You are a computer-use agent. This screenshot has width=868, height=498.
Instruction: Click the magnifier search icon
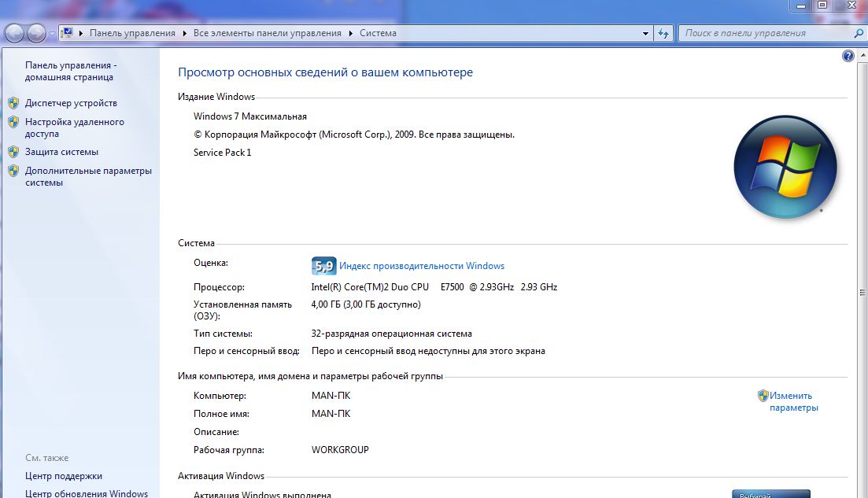click(859, 33)
